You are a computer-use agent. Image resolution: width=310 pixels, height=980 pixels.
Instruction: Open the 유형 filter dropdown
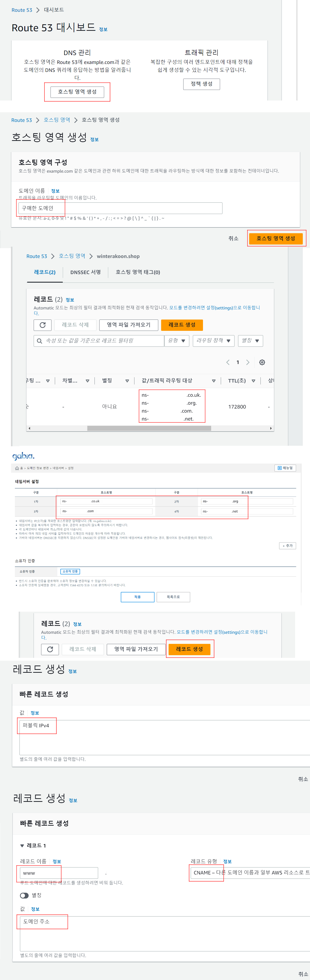177,341
